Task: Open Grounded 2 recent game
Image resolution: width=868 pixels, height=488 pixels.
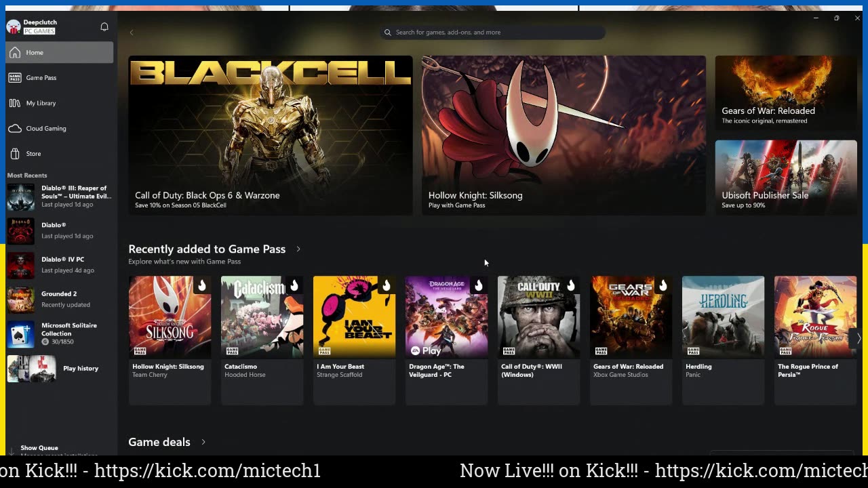Action: pyautogui.click(x=60, y=299)
